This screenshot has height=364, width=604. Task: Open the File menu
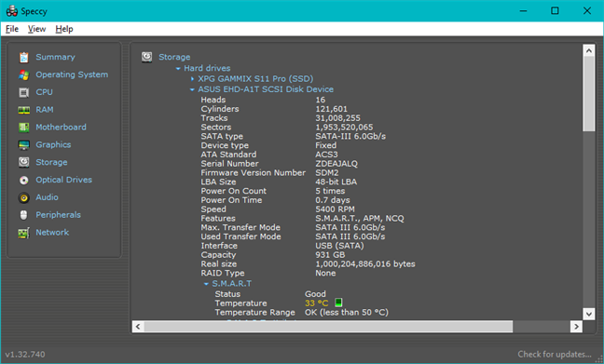click(x=12, y=29)
